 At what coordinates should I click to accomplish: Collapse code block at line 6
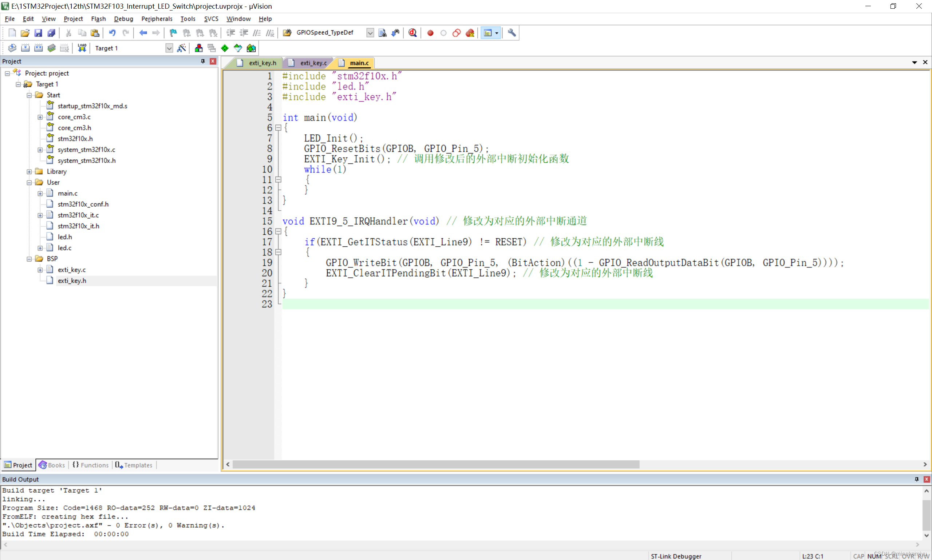pos(278,128)
